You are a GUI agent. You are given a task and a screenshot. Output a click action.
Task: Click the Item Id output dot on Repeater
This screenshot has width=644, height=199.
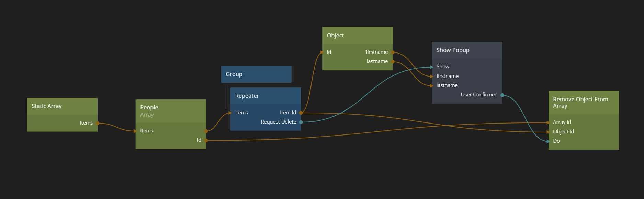(x=301, y=113)
